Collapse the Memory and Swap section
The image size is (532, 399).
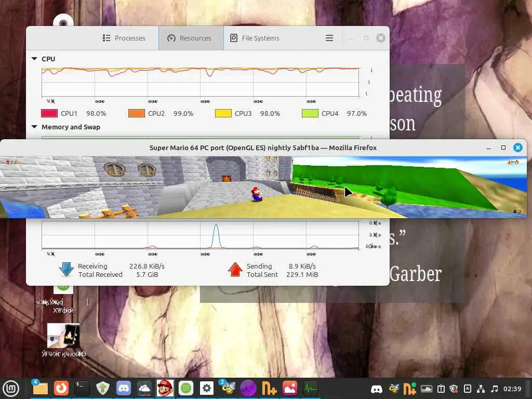[34, 127]
